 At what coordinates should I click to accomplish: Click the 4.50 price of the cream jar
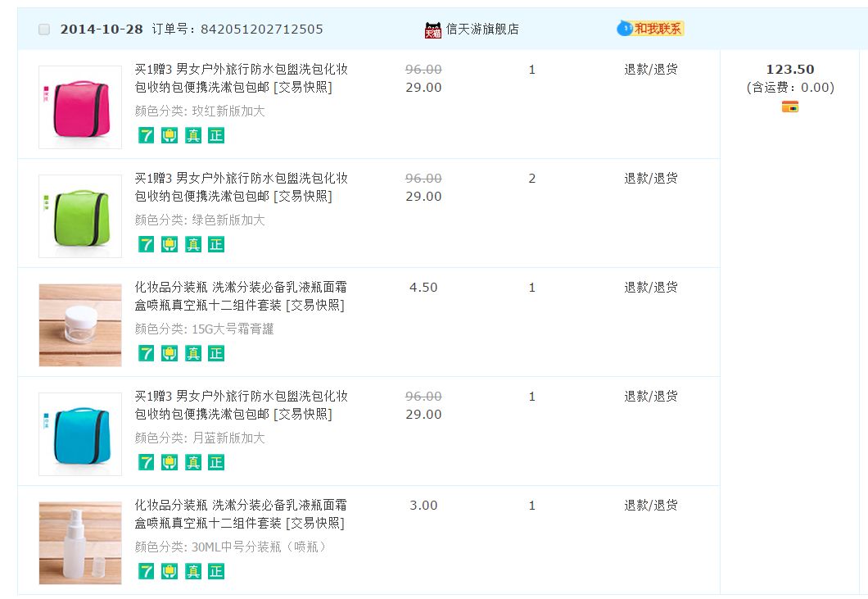(423, 287)
